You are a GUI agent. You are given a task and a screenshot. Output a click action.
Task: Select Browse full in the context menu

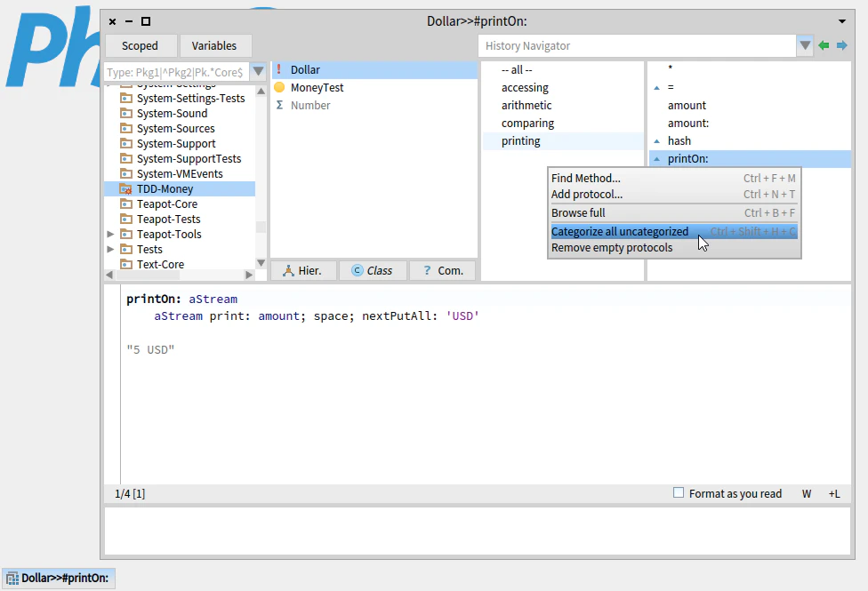[x=673, y=213]
